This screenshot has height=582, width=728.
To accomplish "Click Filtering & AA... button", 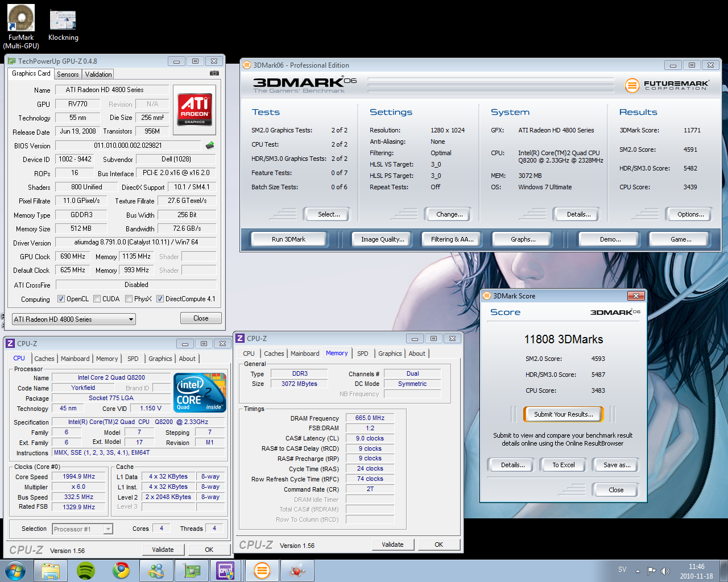I will 452,239.
